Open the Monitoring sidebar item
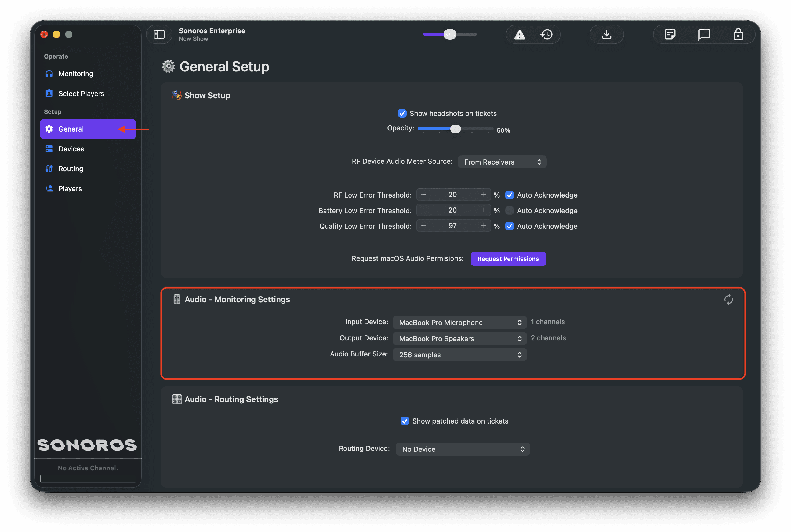Screen dimensions: 791x532 pos(88,74)
